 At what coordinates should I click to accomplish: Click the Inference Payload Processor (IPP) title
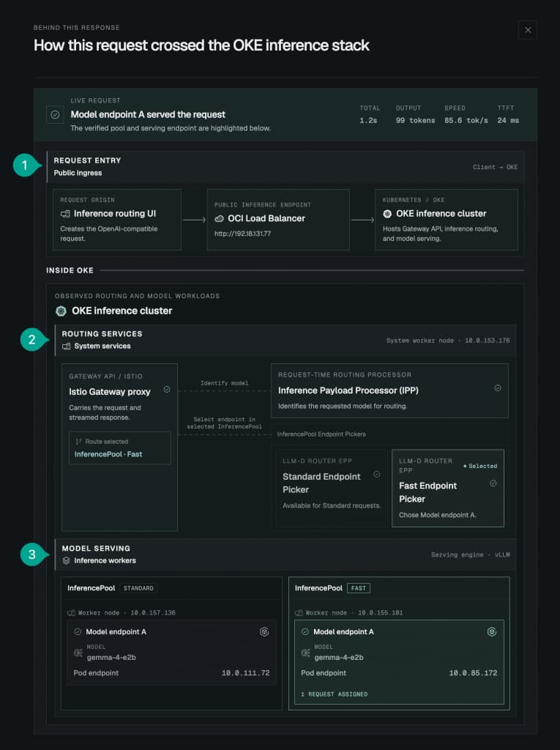[348, 390]
